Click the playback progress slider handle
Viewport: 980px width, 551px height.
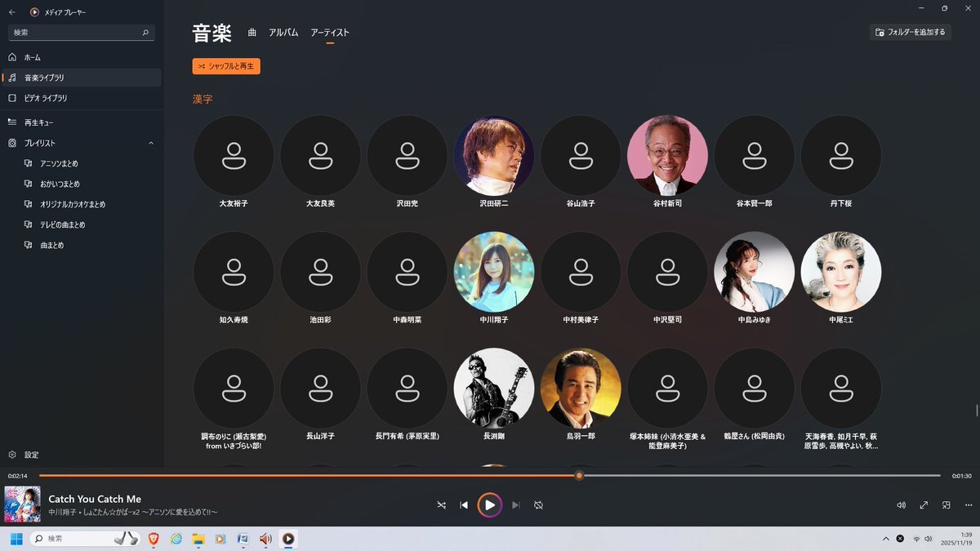pyautogui.click(x=579, y=475)
